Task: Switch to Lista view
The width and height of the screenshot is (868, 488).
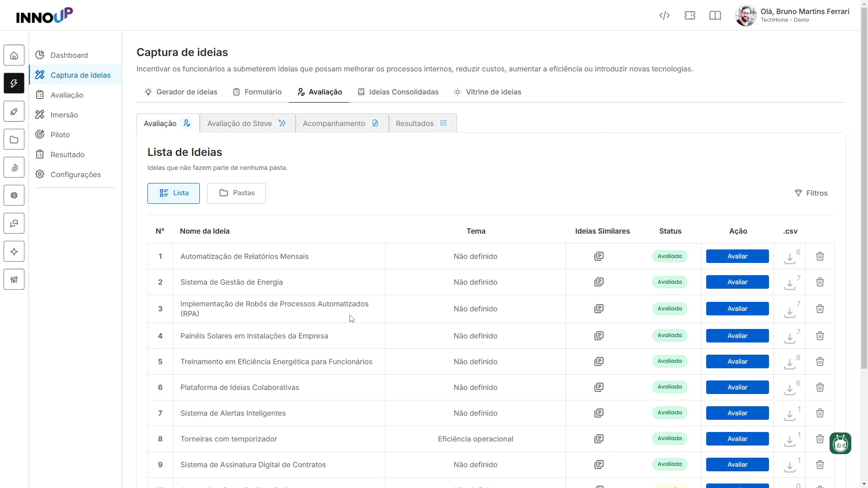Action: click(174, 193)
